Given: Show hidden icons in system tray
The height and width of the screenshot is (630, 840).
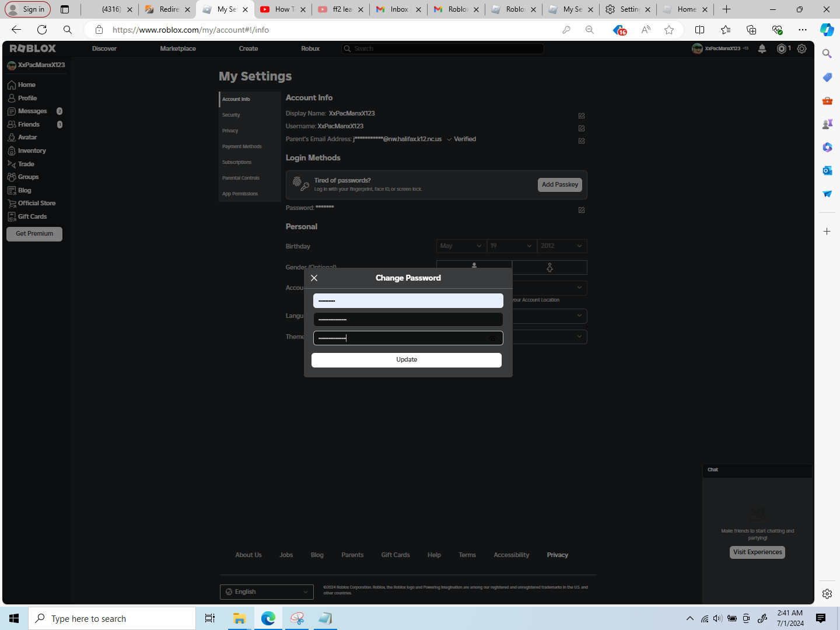Looking at the screenshot, I should coord(690,618).
